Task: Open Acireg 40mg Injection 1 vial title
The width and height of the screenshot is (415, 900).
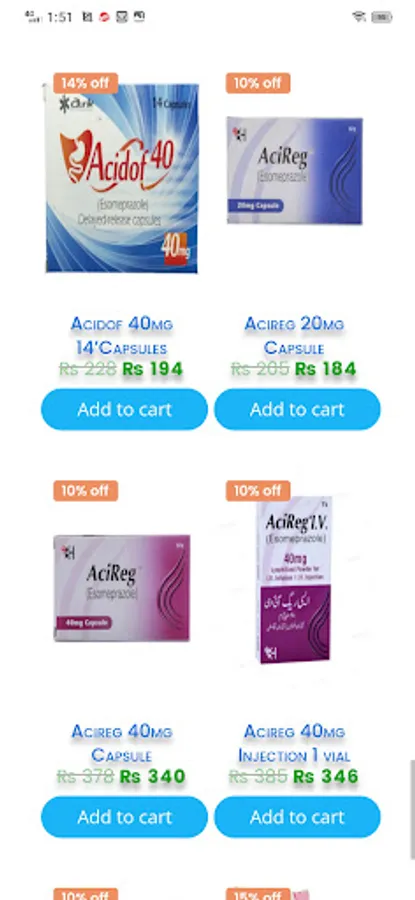Action: tap(294, 743)
